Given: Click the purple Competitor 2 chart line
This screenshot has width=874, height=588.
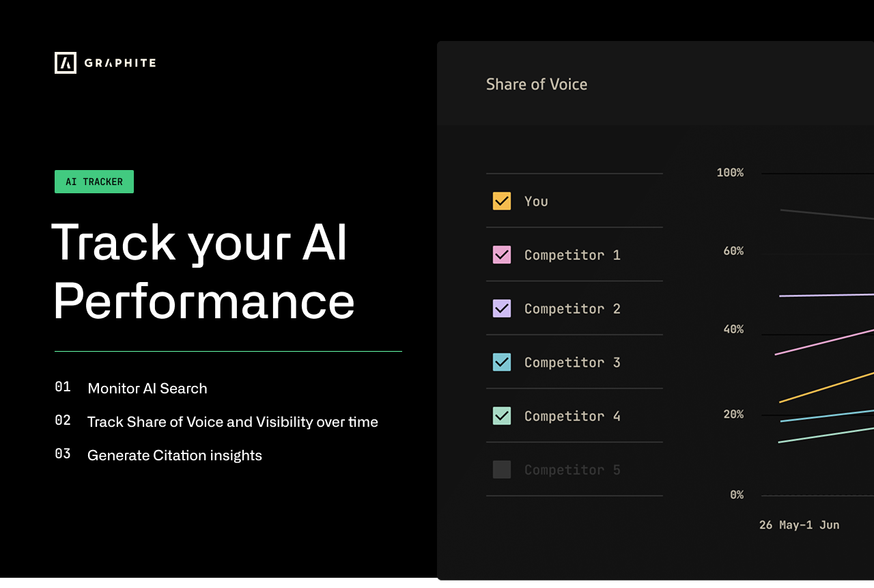Looking at the screenshot, I should 826,295.
